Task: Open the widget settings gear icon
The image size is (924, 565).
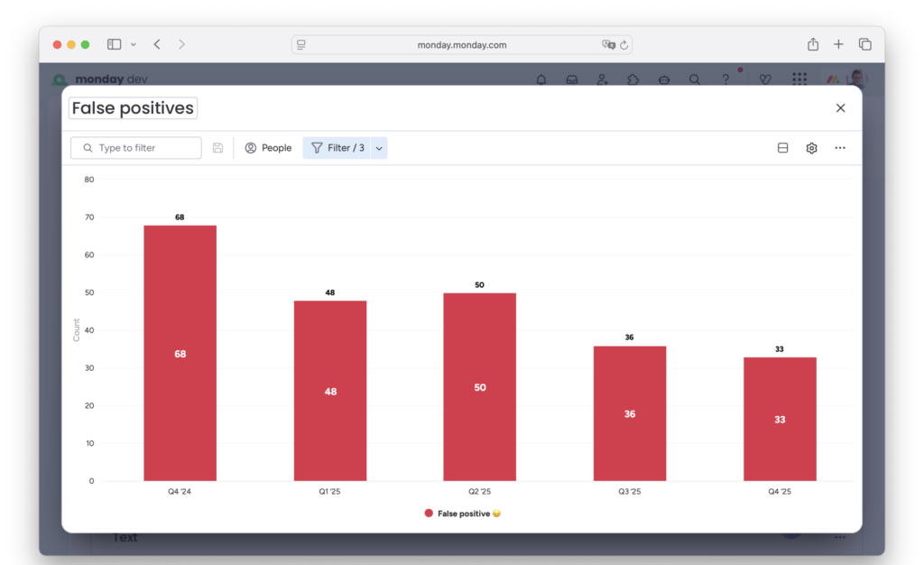Action: (x=811, y=148)
